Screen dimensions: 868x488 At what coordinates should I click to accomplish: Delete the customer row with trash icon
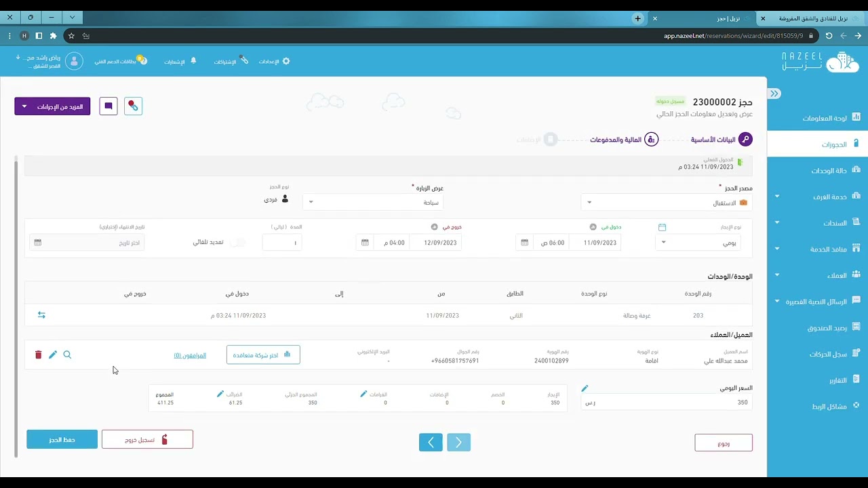[38, 354]
